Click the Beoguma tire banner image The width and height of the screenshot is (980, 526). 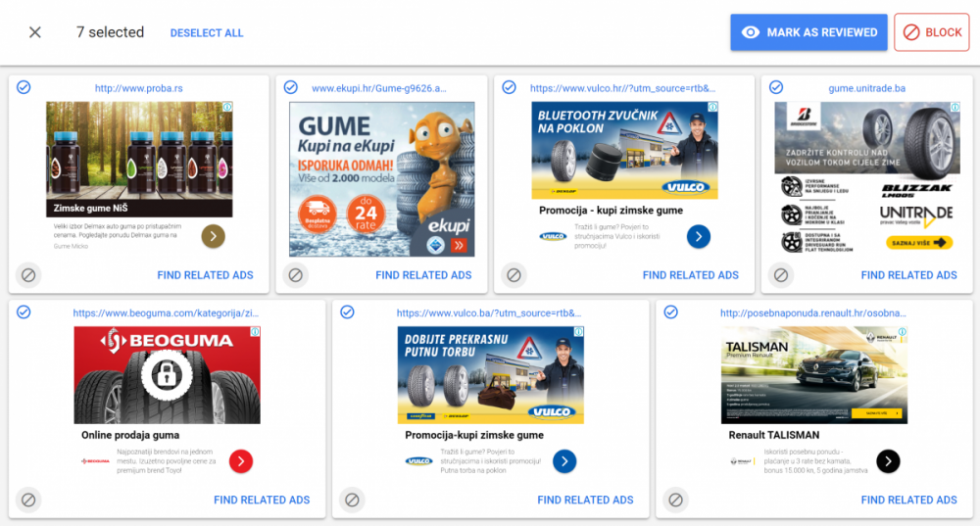click(x=167, y=375)
